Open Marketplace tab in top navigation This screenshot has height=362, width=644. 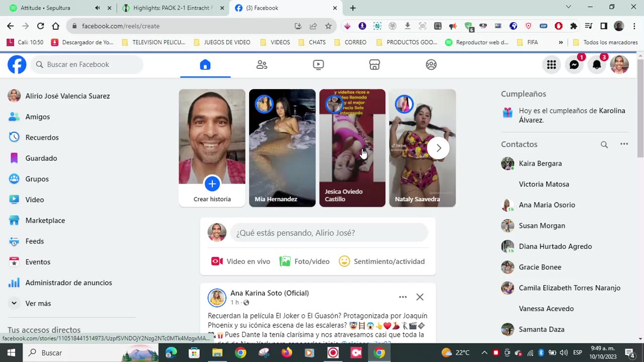[374, 64]
